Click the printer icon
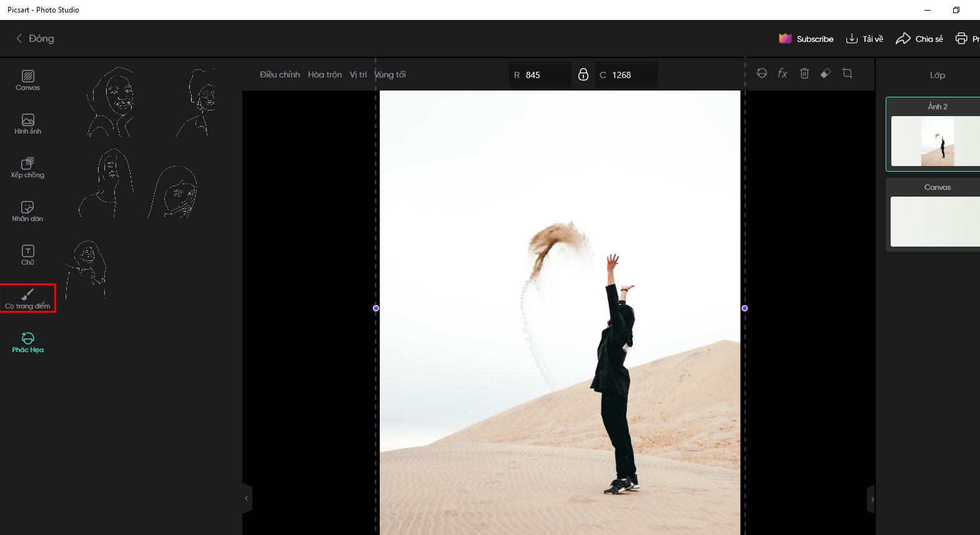The height and width of the screenshot is (535, 980). [961, 39]
